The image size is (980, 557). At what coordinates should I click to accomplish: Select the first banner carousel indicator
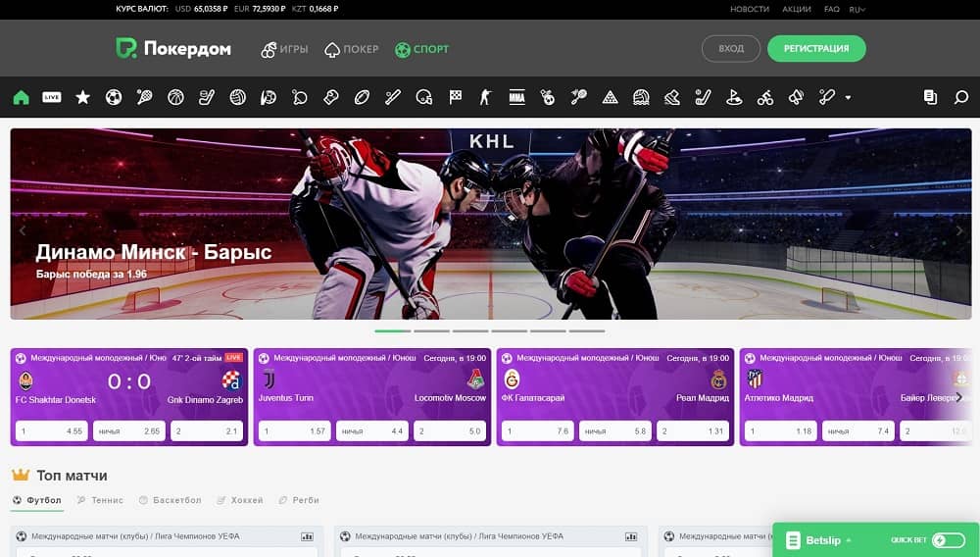[x=392, y=331]
